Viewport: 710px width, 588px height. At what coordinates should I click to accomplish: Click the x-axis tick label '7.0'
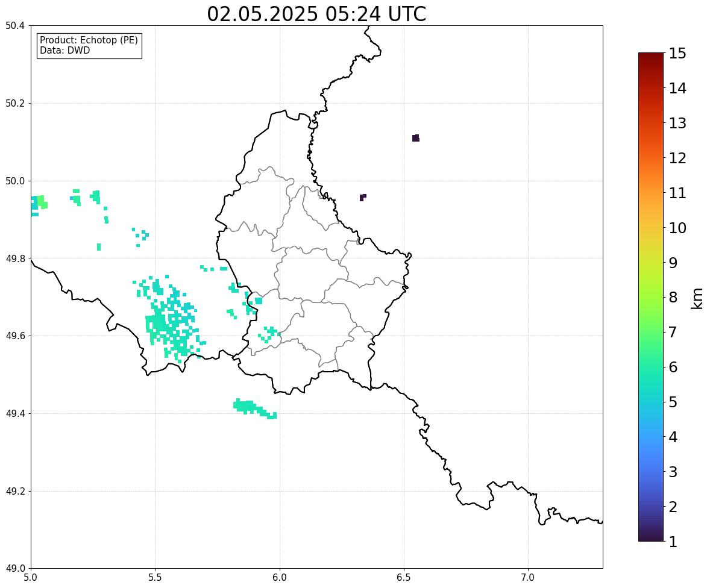coord(529,577)
